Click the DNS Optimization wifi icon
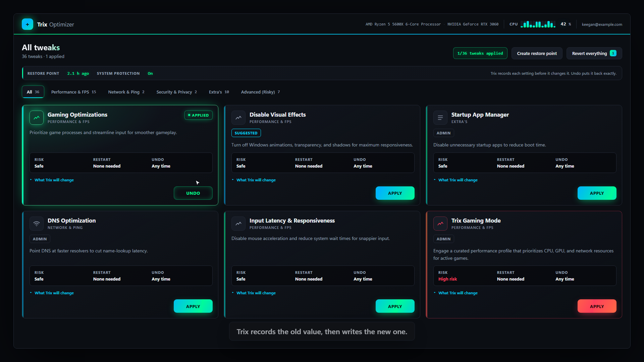This screenshot has height=362, width=644. 37,224
